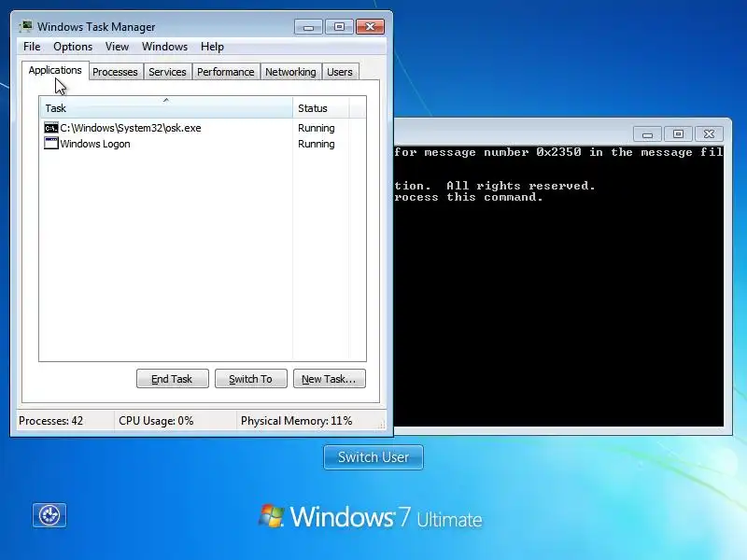Viewport: 747px width, 560px height.
Task: Switch to the Users tab
Action: (x=340, y=72)
